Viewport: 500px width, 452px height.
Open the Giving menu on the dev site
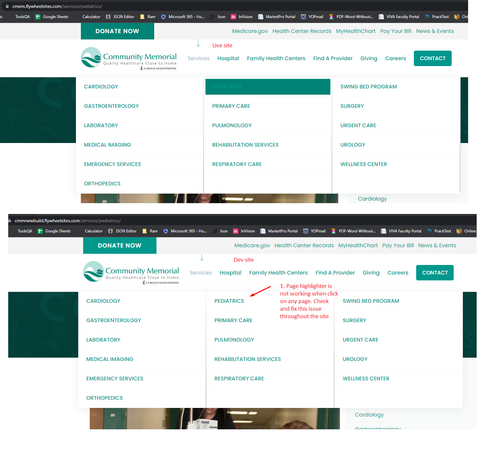coord(371,273)
